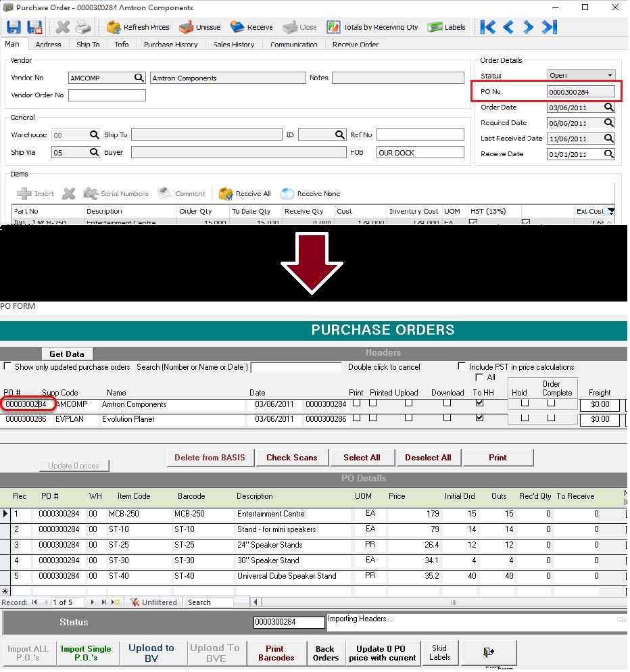Click Delete from BASIS button

click(210, 457)
